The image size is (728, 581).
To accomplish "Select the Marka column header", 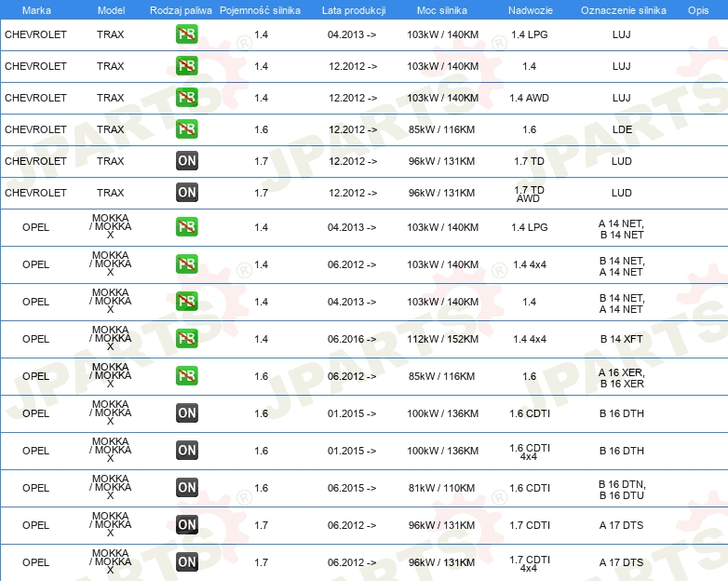I will point(36,10).
